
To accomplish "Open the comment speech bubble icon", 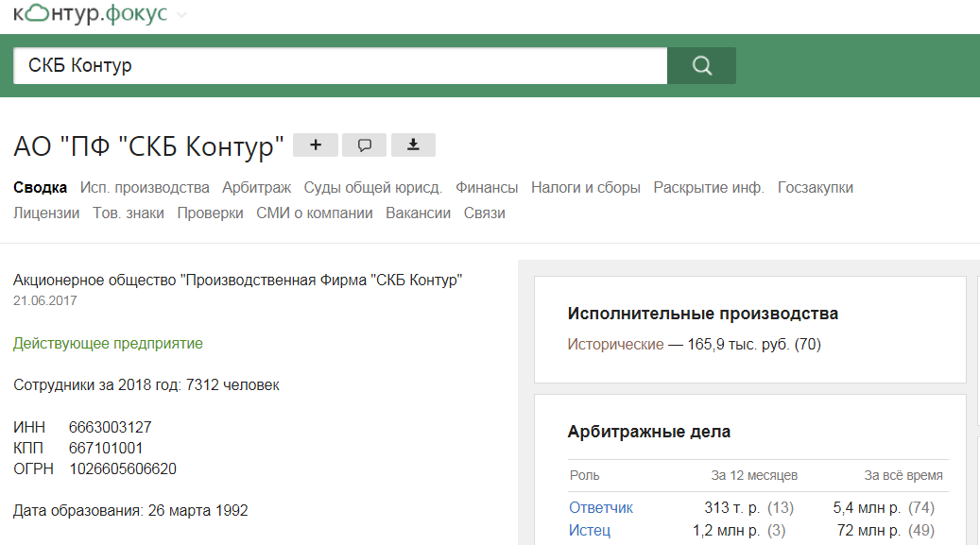I will tap(365, 145).
